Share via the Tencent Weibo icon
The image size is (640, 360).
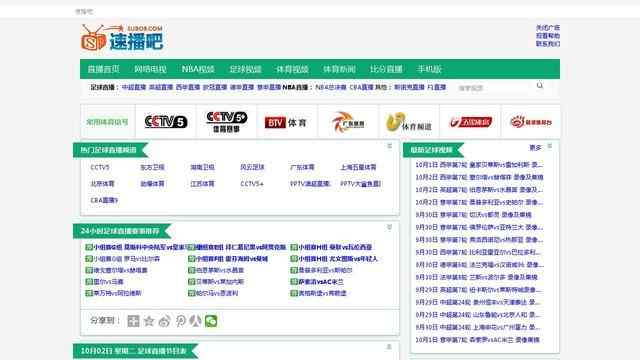coord(180,321)
